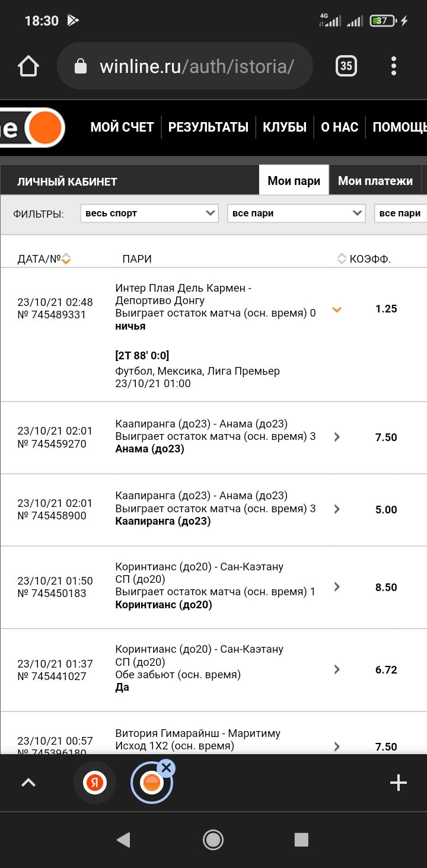Sort bets by date and number
Viewport: 427px width, 868px height.
[66, 259]
